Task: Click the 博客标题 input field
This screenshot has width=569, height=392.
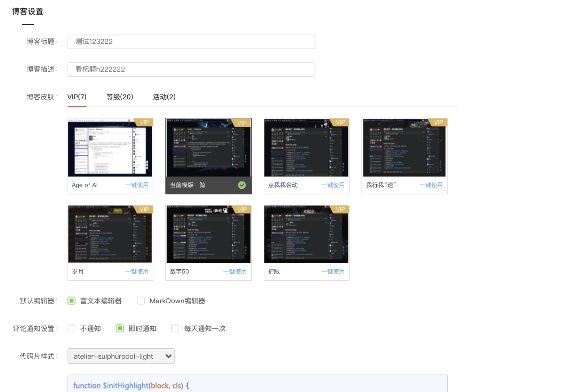Action: coord(191,42)
